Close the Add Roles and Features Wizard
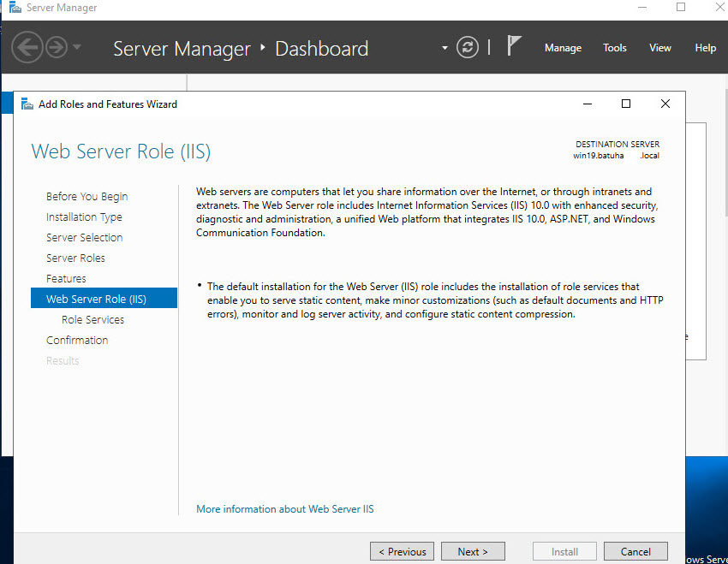Screen dimensions: 728x564 coord(665,104)
